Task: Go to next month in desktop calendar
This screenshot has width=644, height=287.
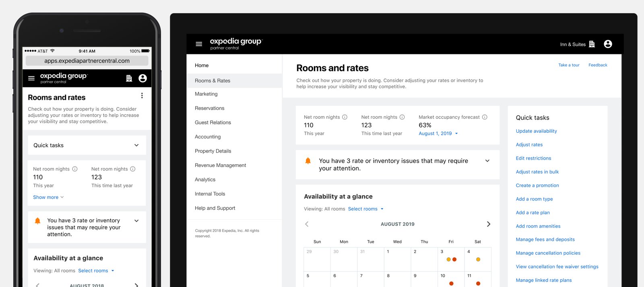Action: coord(488,224)
